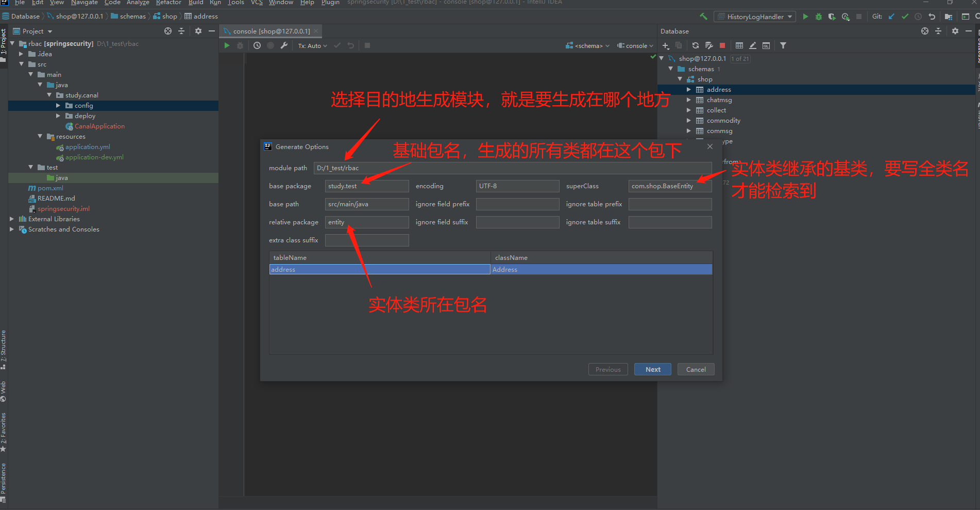Viewport: 980px width, 510px height.
Task: Add new data source plus icon
Action: 666,45
